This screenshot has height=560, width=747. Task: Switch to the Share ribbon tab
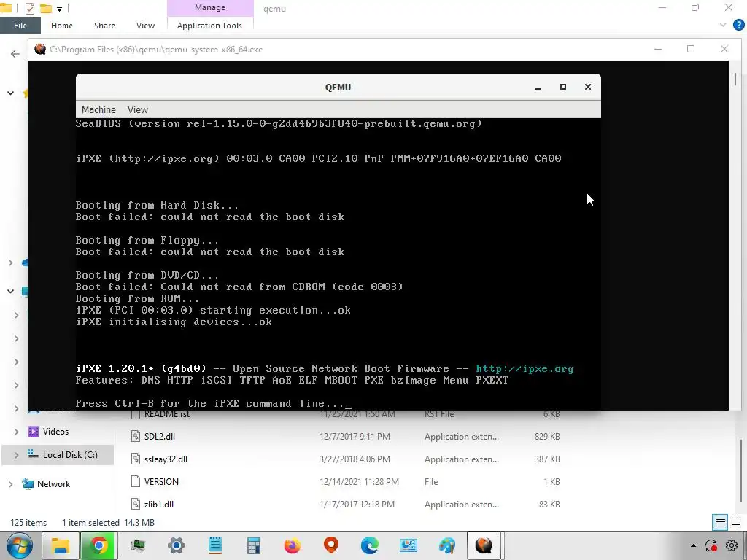(104, 26)
